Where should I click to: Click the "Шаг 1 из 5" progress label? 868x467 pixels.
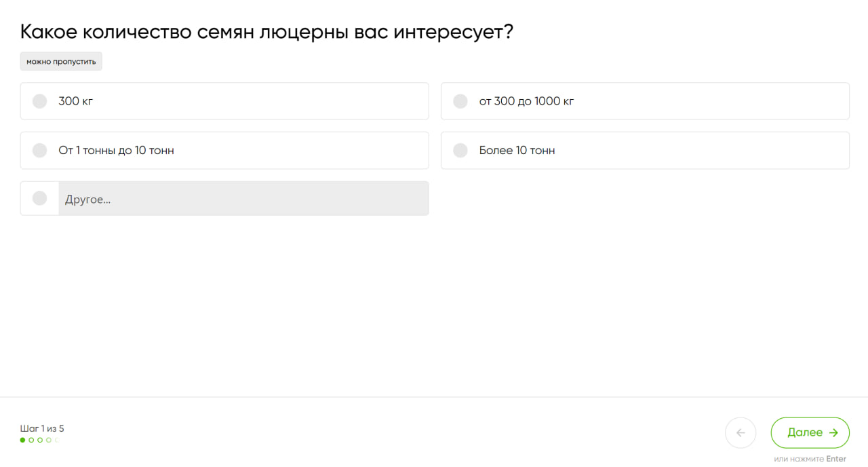(x=42, y=428)
